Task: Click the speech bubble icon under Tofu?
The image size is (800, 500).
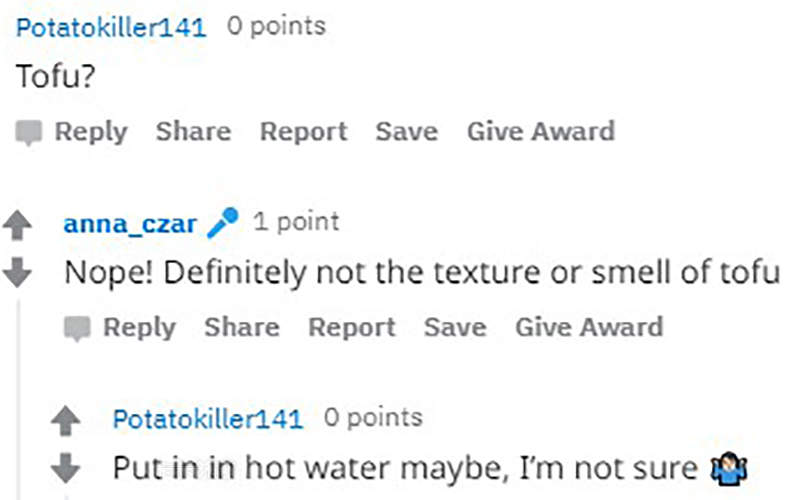Action: [x=29, y=132]
